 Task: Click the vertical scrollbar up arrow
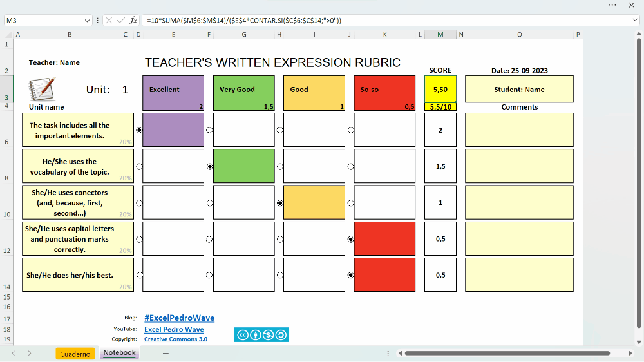(639, 33)
